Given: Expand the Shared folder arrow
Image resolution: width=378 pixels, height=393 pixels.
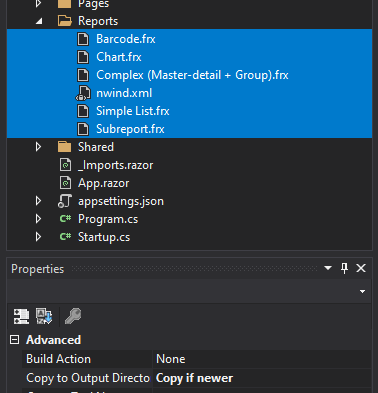Looking at the screenshot, I should click(x=38, y=147).
